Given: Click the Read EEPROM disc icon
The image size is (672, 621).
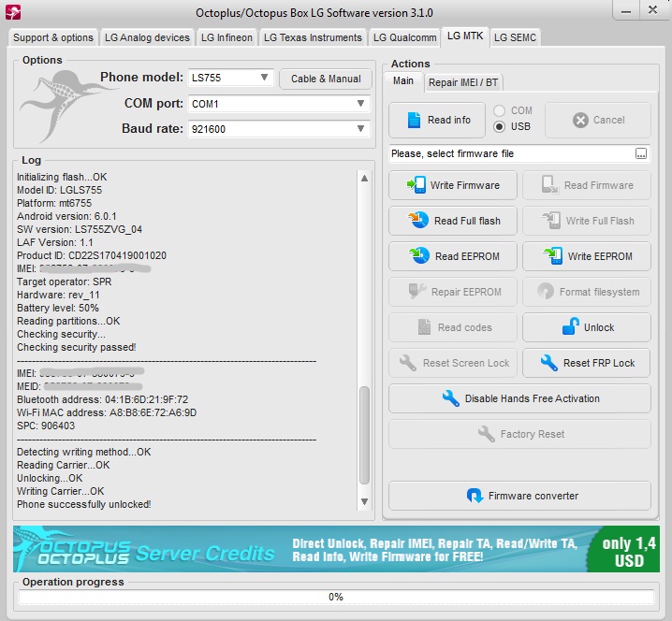Looking at the screenshot, I should (x=419, y=255).
